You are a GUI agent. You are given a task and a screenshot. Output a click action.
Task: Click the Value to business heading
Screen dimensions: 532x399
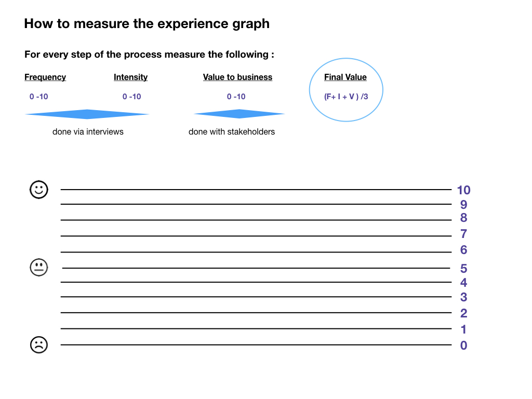click(x=237, y=77)
